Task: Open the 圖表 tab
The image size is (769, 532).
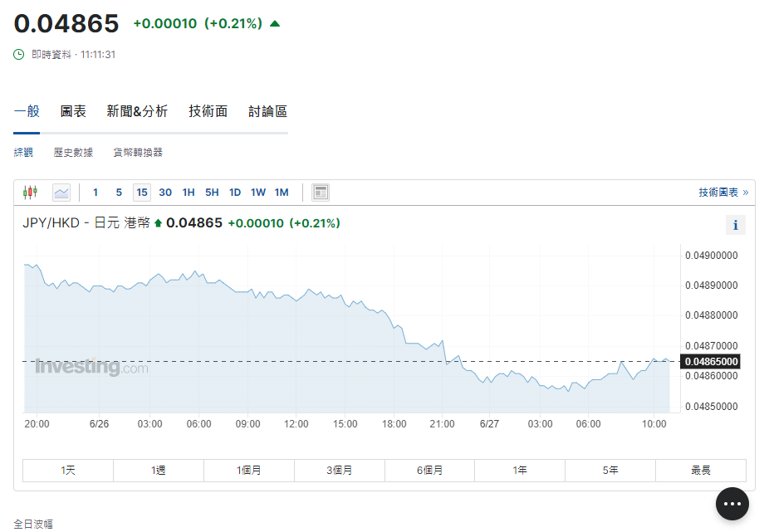Action: tap(73, 111)
